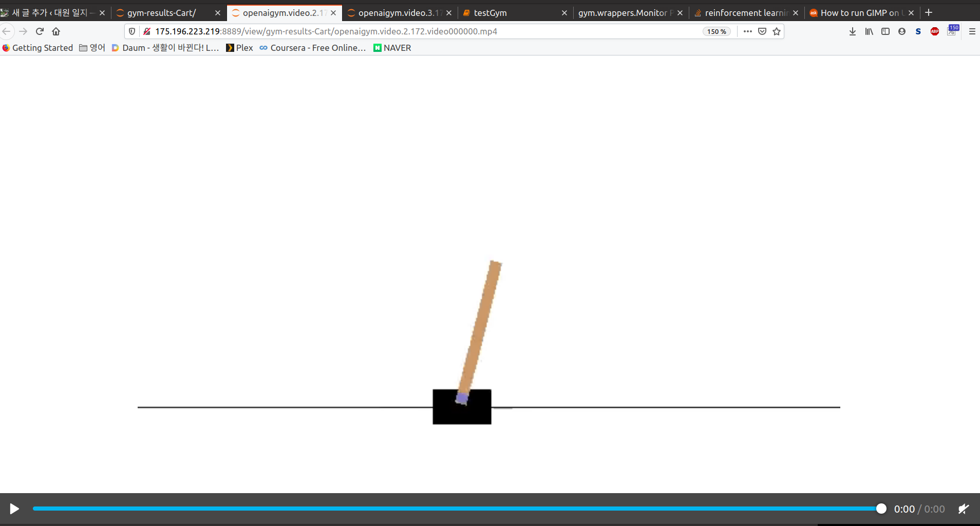The width and height of the screenshot is (980, 526).
Task: Click the URL address field
Action: (411, 31)
